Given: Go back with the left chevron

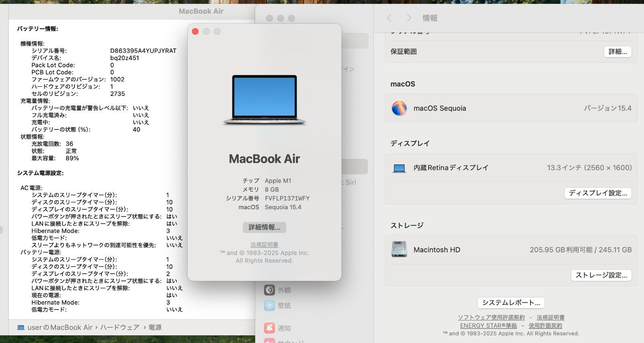Looking at the screenshot, I should pyautogui.click(x=389, y=18).
